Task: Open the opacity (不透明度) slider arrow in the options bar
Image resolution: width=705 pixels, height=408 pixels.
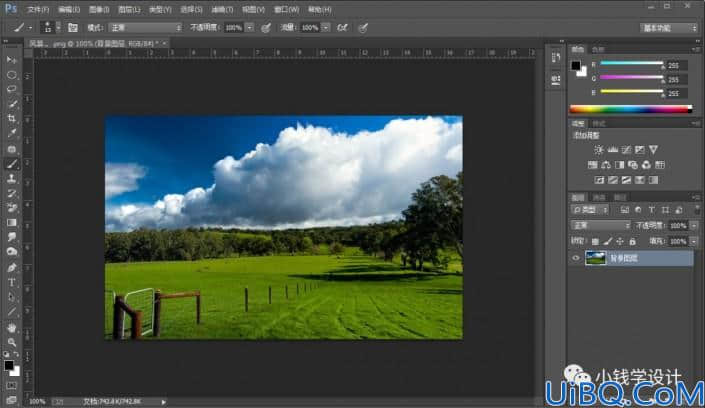Action: point(250,28)
